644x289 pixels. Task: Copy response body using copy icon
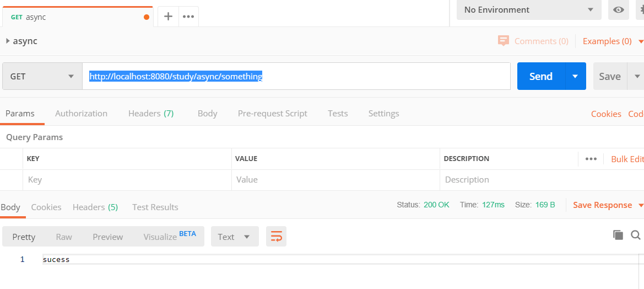[x=618, y=235]
